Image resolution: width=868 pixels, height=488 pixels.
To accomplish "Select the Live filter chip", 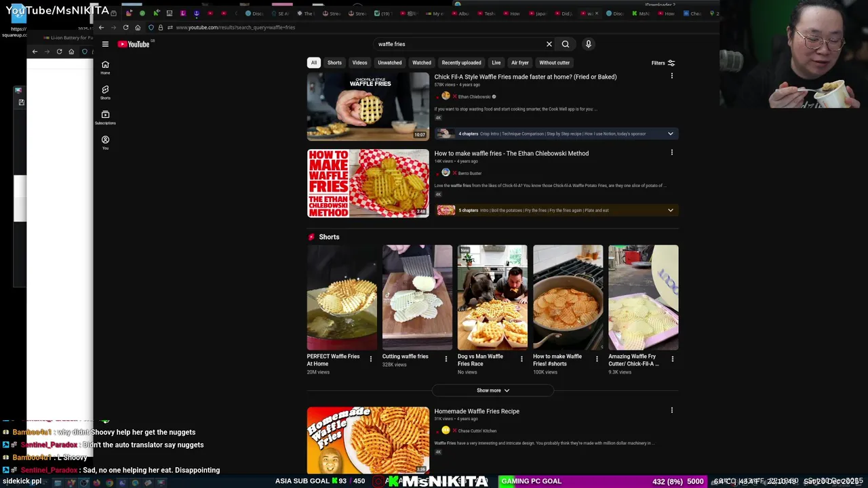I will click(496, 62).
